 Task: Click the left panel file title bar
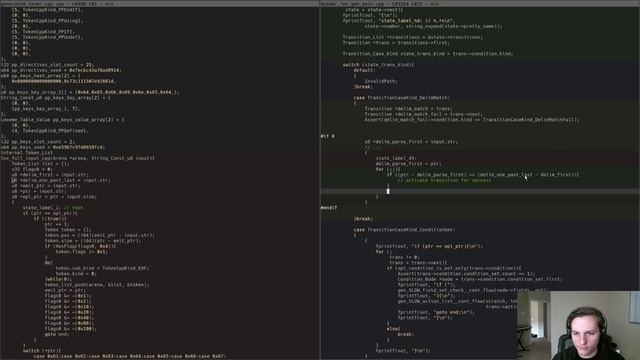pos(160,3)
